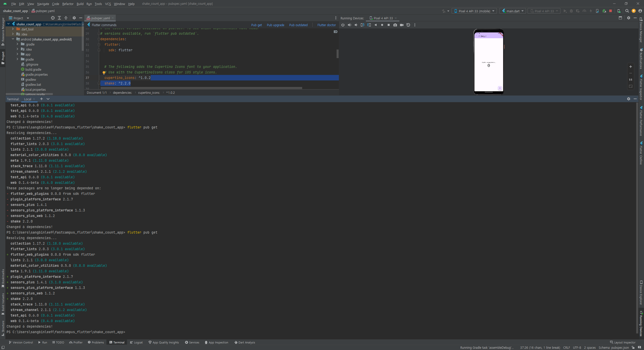This screenshot has height=350, width=644.
Task: Click the Pub get link
Action: coord(256,25)
